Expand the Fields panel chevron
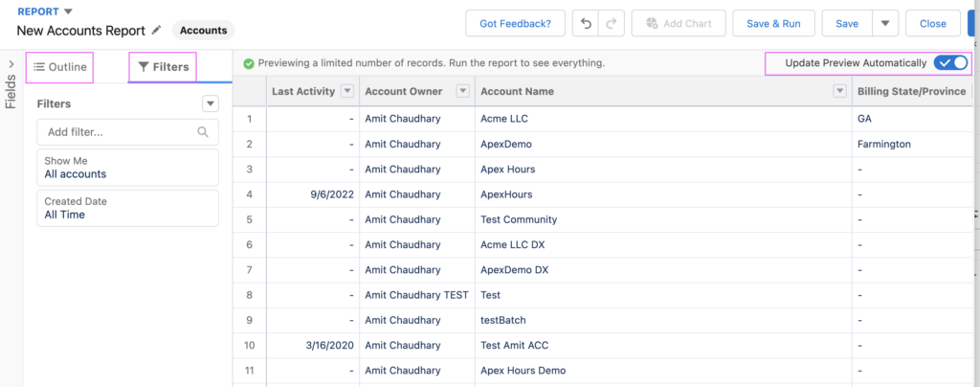This screenshot has height=387, width=980. (11, 64)
